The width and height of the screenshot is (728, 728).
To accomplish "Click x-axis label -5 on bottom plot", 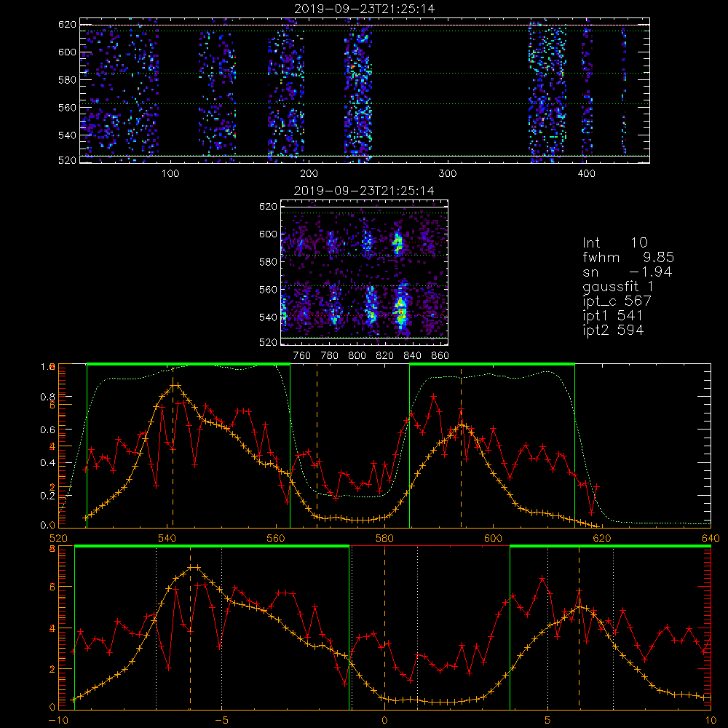I will [x=222, y=721].
